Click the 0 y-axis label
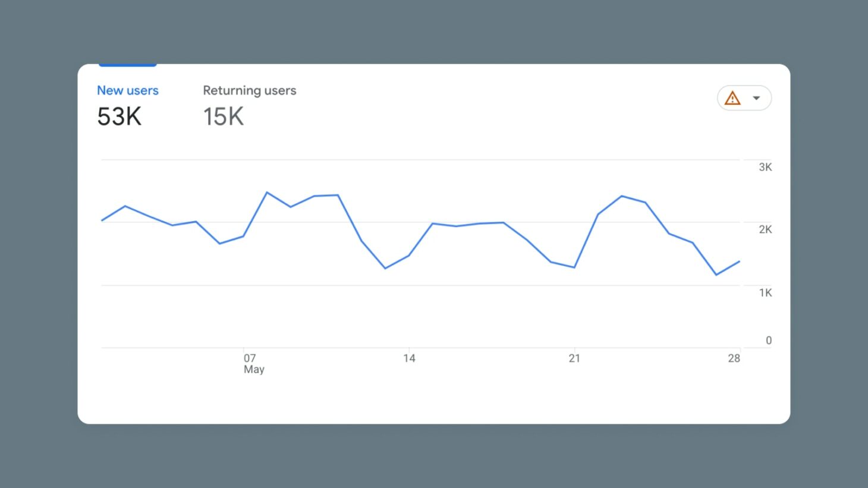 (768, 340)
